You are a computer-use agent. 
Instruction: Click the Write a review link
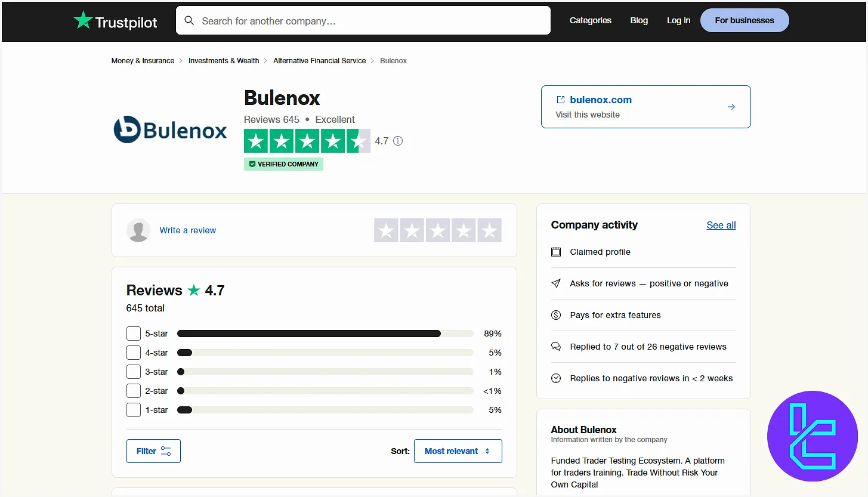tap(187, 230)
